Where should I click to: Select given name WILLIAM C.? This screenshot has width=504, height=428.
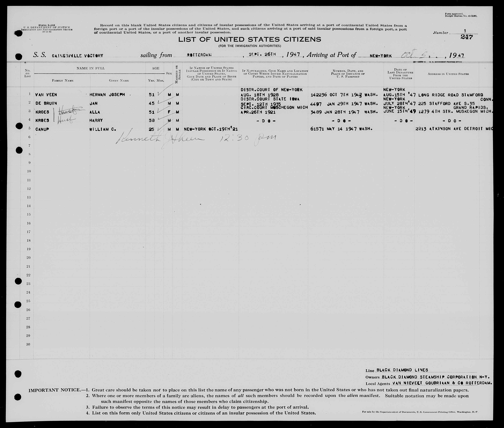[x=103, y=129]
